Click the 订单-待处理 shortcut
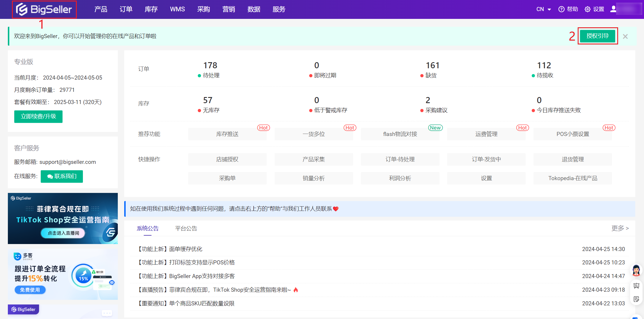The width and height of the screenshot is (644, 319). click(x=400, y=159)
